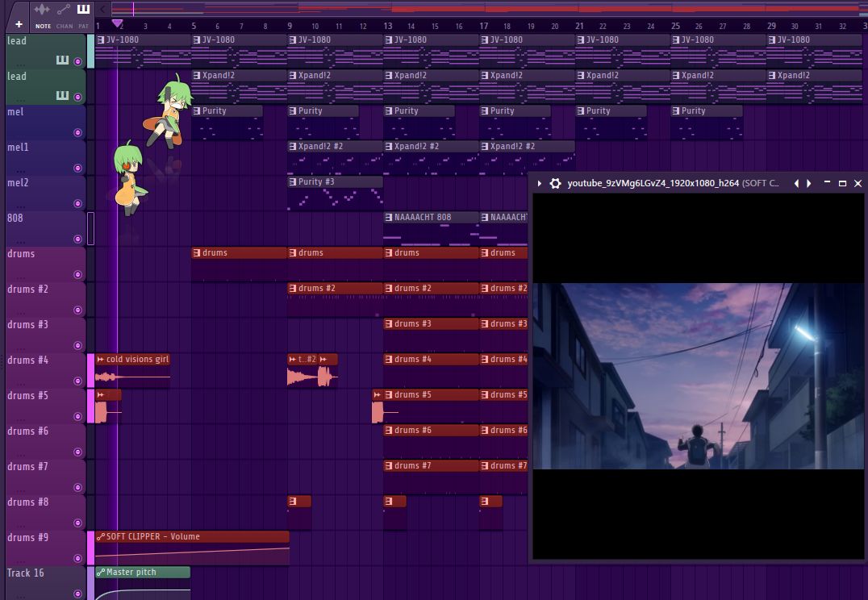868x600 pixels.
Task: Select the piano keys icon above PAT
Action: click(84, 9)
